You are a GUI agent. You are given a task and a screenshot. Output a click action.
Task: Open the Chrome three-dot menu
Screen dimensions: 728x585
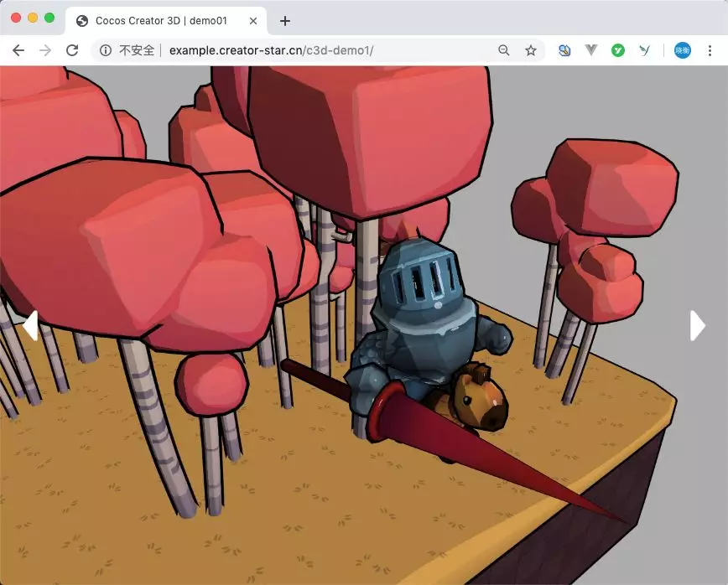coord(710,50)
